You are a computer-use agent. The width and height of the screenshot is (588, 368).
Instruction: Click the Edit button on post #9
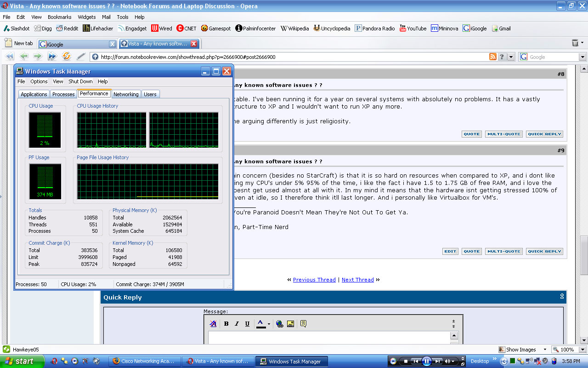tap(450, 251)
